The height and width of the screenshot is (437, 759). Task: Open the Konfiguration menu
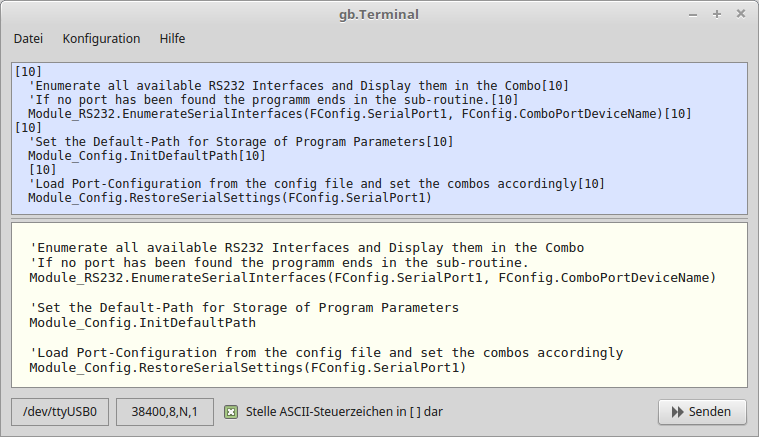click(x=101, y=39)
